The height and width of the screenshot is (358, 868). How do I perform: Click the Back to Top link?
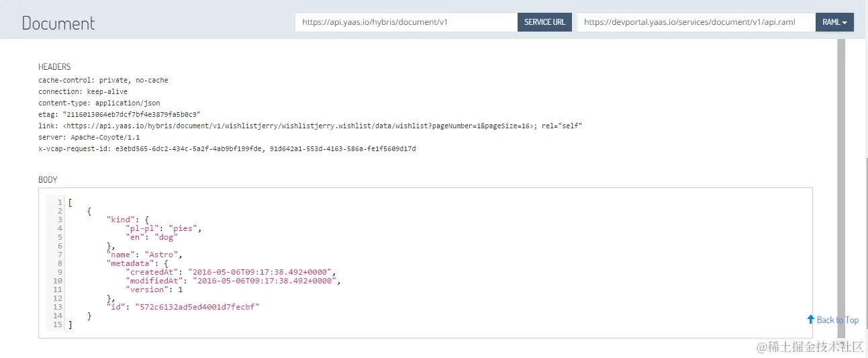832,320
